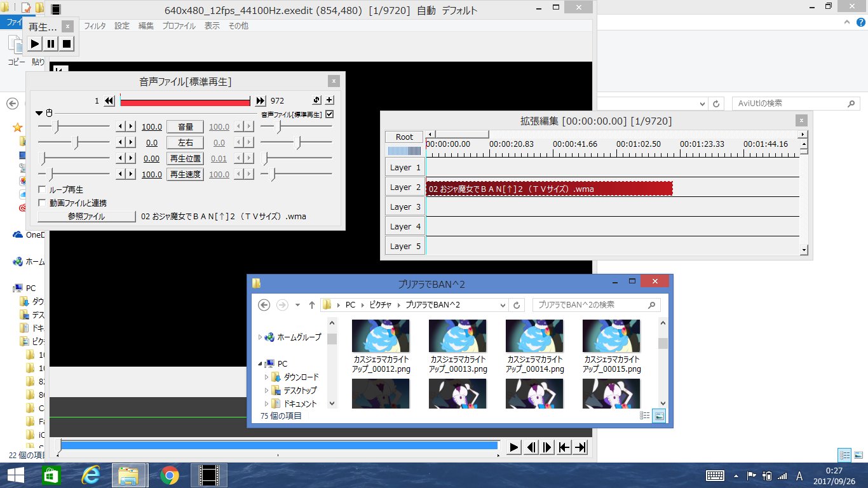Screen dimensions: 868x488
Task: Open the 表示 menu in AviUtl
Action: [212, 26]
